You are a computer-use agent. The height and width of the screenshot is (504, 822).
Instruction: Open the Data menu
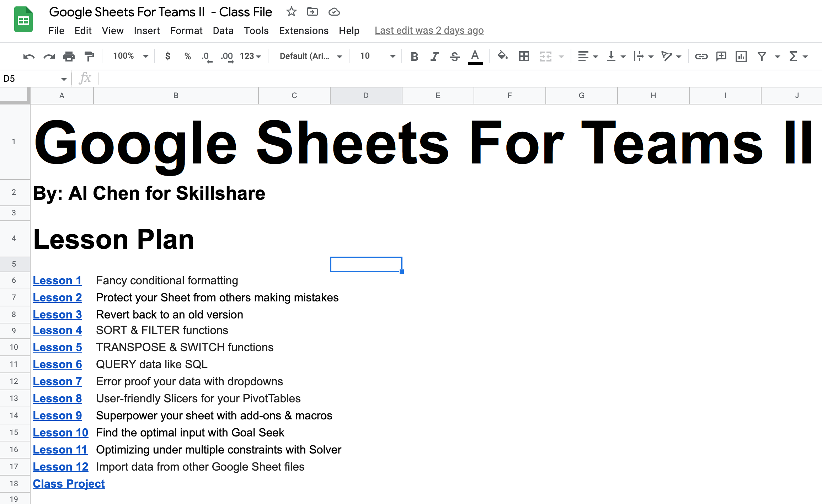(x=223, y=31)
